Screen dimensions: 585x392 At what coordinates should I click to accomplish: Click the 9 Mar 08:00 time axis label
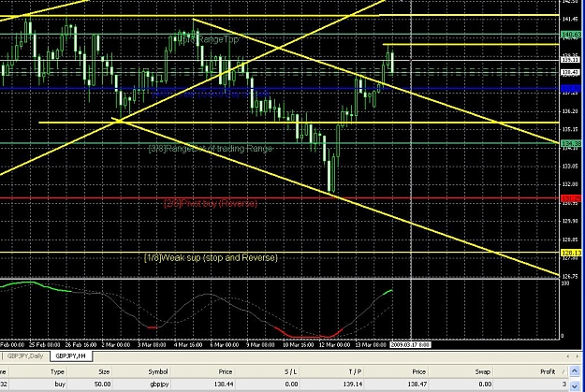click(261, 345)
